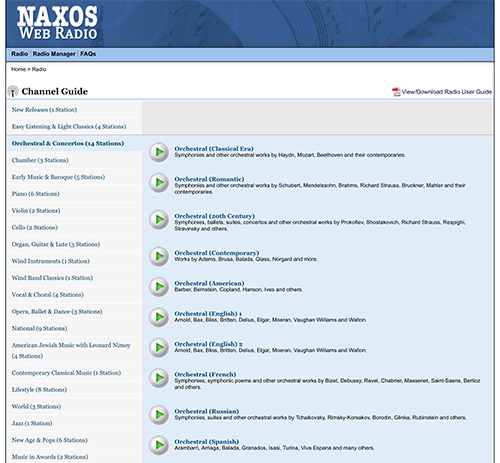500x463 pixels.
Task: Play the Orchestral (Classical Era) station
Action: tap(159, 152)
